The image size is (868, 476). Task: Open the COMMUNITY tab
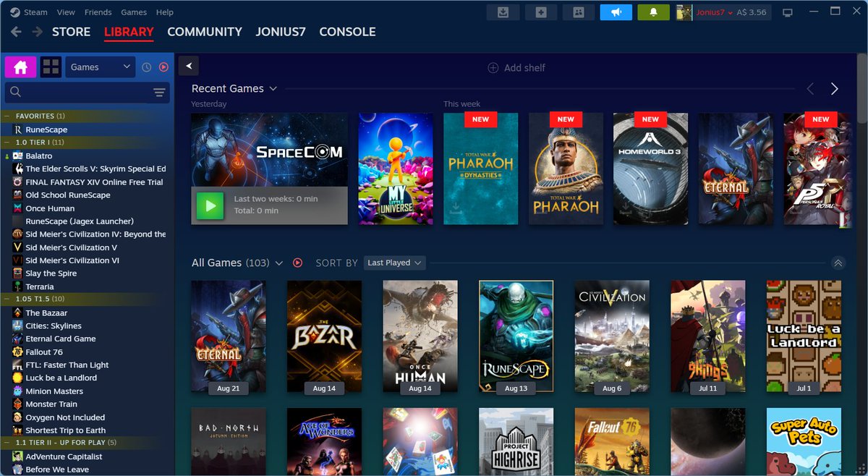point(205,32)
